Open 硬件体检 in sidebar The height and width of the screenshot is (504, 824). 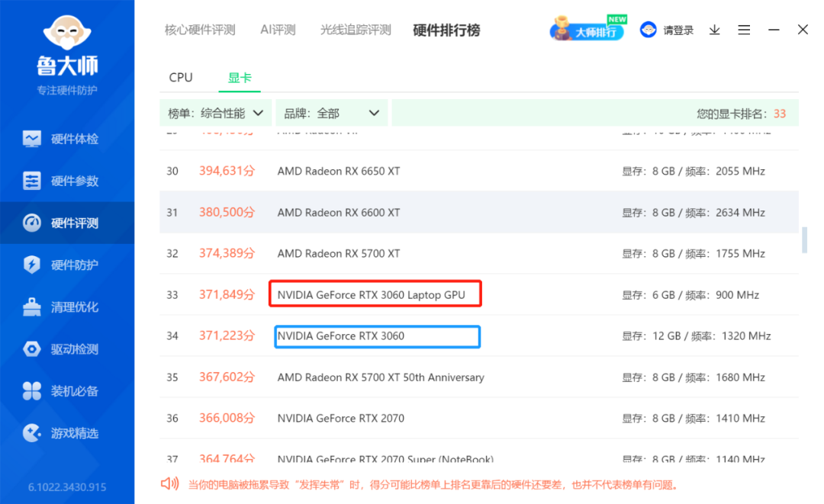[67, 139]
